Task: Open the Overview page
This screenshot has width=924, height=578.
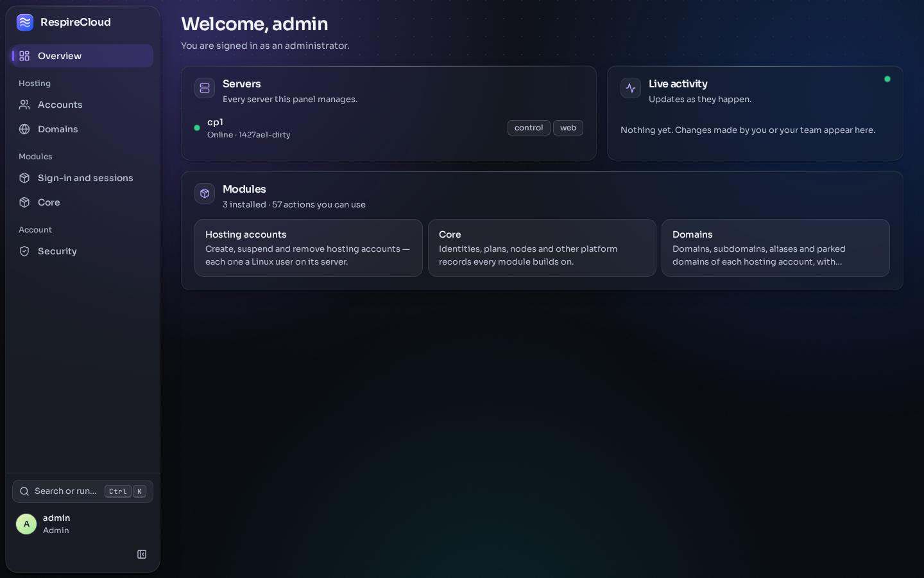Action: click(83, 56)
